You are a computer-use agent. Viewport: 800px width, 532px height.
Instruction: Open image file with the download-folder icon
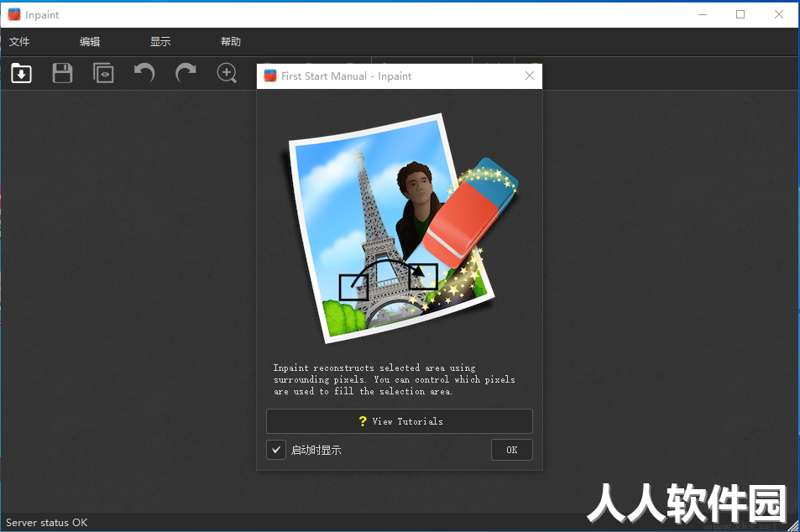22,73
